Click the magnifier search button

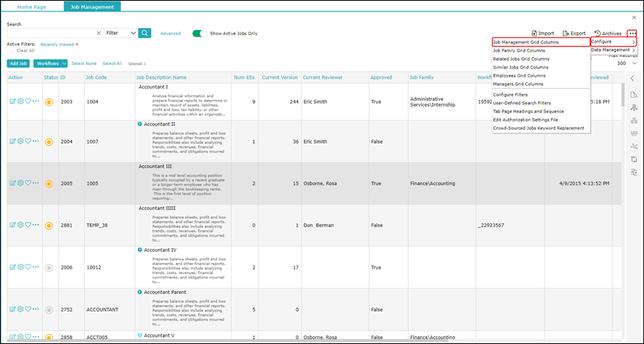click(144, 33)
